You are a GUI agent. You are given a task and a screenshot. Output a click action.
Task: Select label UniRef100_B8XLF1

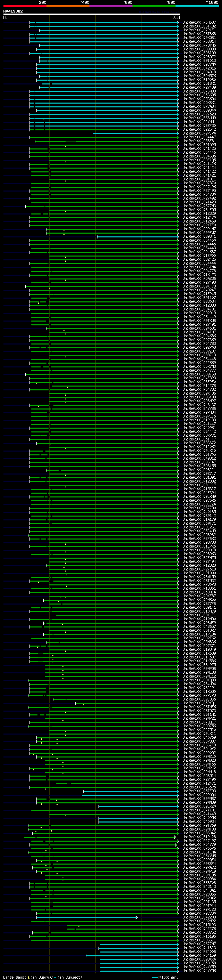199,615
